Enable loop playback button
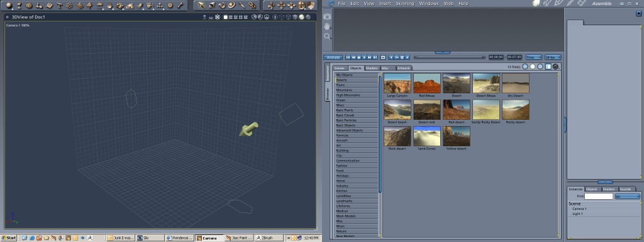Image resolution: width=644 pixels, height=242 pixels. [x=383, y=57]
